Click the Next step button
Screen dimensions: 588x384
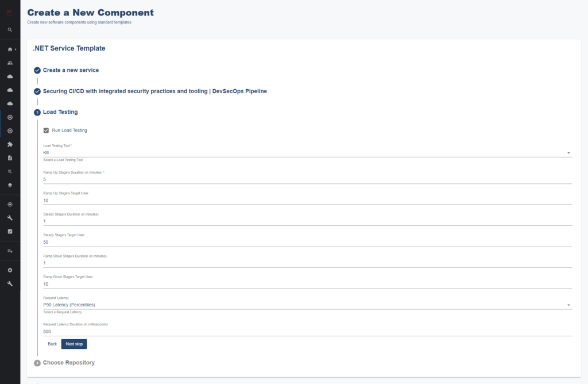tap(74, 344)
